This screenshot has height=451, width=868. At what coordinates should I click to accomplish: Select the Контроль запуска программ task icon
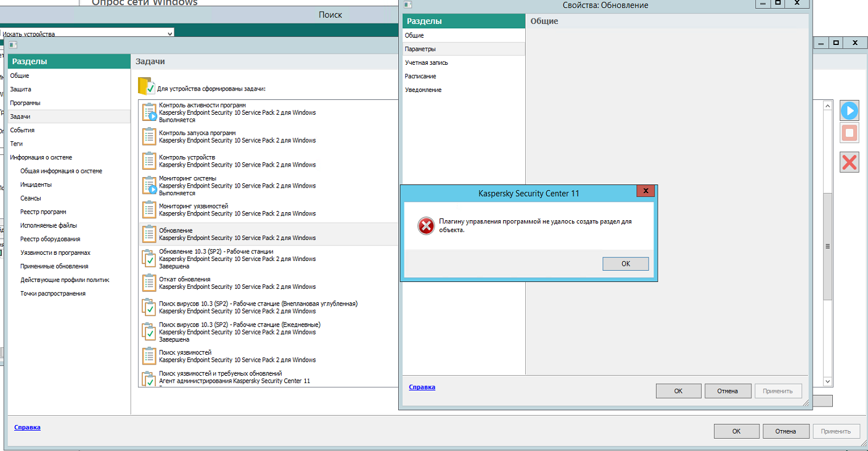(149, 136)
